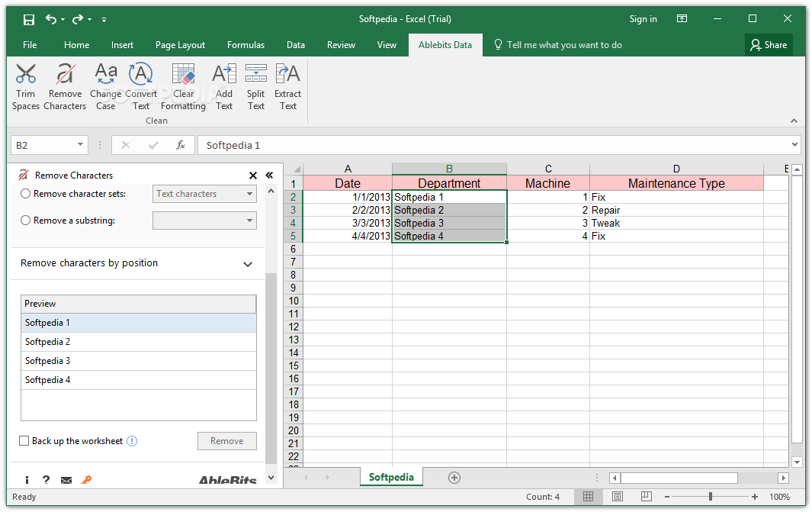812x512 pixels.
Task: Open help with the question mark icon
Action: (x=46, y=480)
